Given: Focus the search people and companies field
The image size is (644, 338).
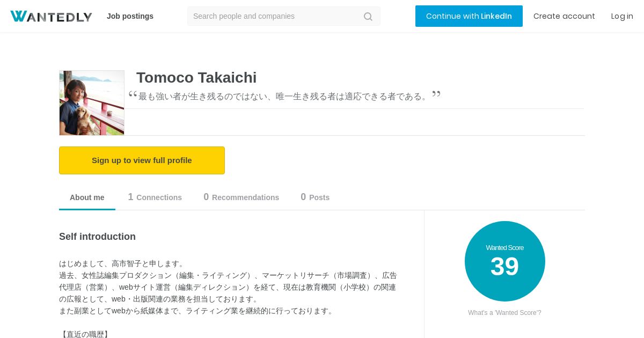Looking at the screenshot, I should [x=274, y=16].
